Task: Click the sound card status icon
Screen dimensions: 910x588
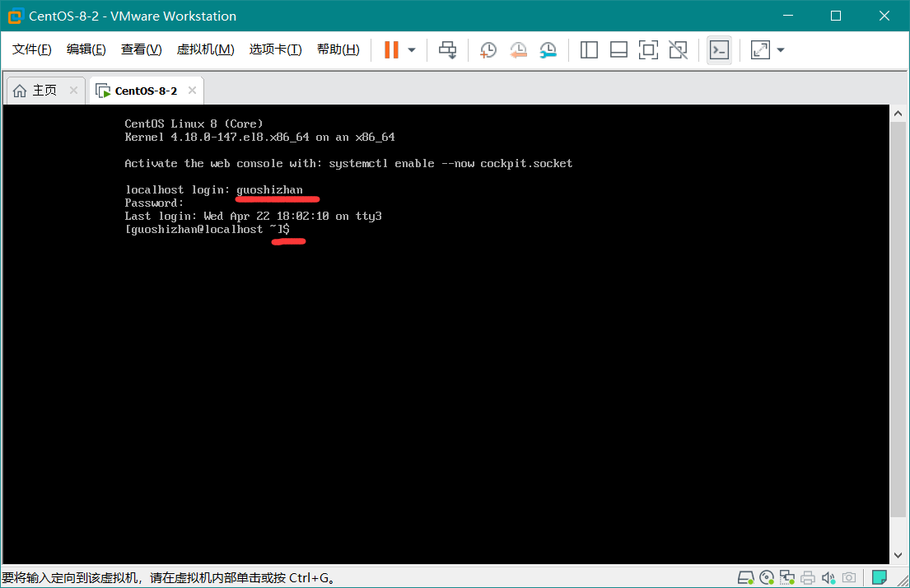Action: pos(828,577)
